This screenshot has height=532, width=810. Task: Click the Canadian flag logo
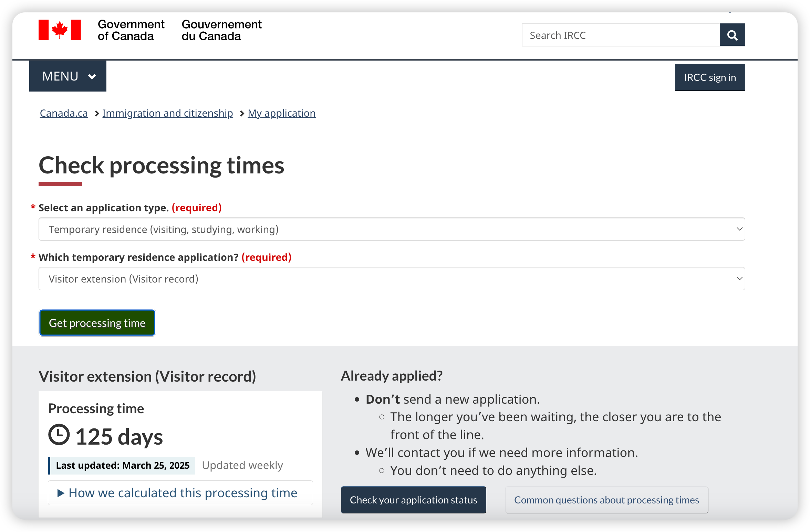60,30
